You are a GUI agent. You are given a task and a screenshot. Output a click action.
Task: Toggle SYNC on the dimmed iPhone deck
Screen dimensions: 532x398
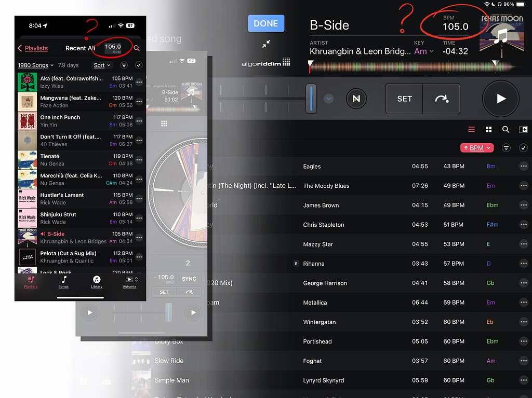189,279
